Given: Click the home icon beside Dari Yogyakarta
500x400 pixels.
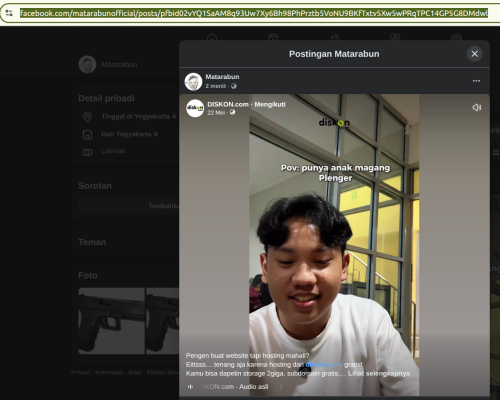Looking at the screenshot, I should click(87, 134).
